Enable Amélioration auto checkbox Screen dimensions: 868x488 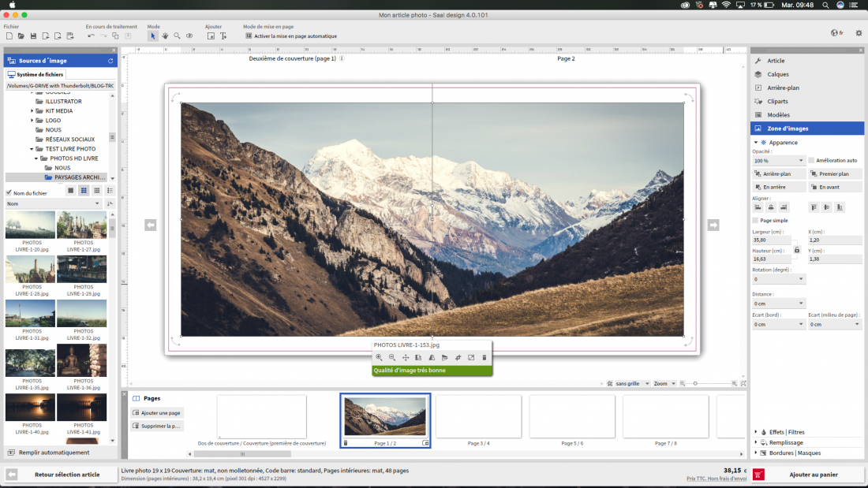point(811,161)
